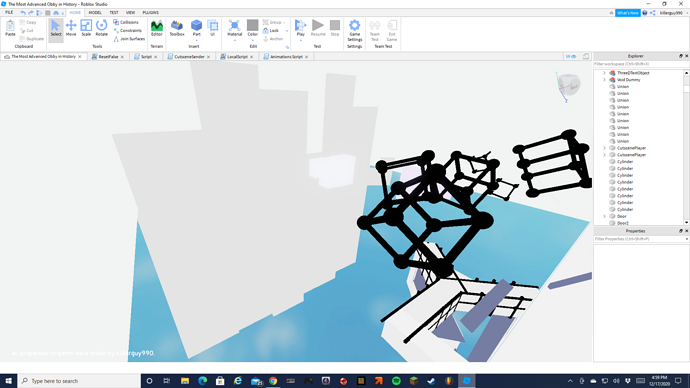Image resolution: width=690 pixels, height=388 pixels.
Task: Click the Windows taskbar search box
Action: click(x=79, y=381)
